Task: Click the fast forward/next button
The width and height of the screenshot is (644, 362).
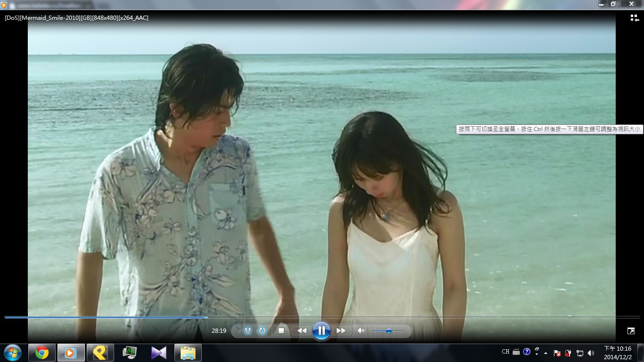Action: coord(341,331)
